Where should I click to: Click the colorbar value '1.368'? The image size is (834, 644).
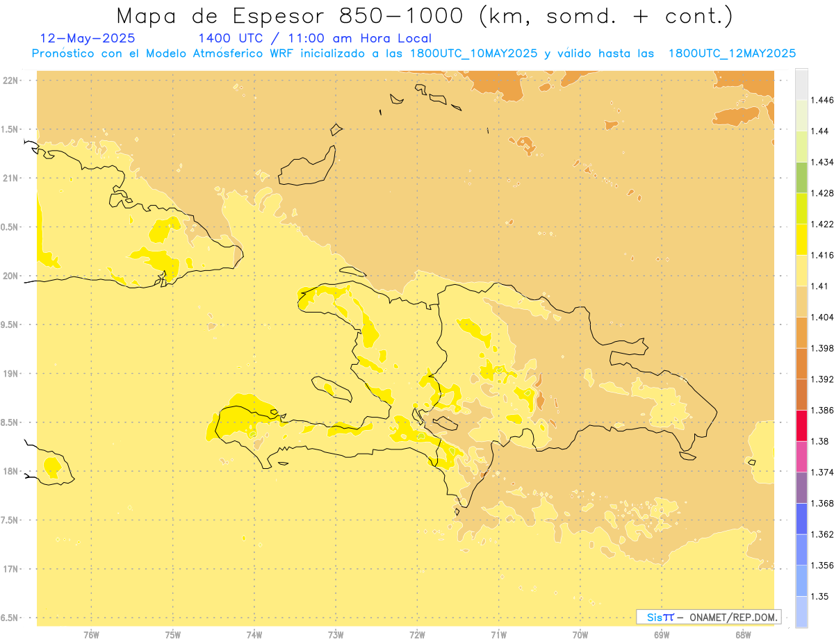[x=822, y=503]
